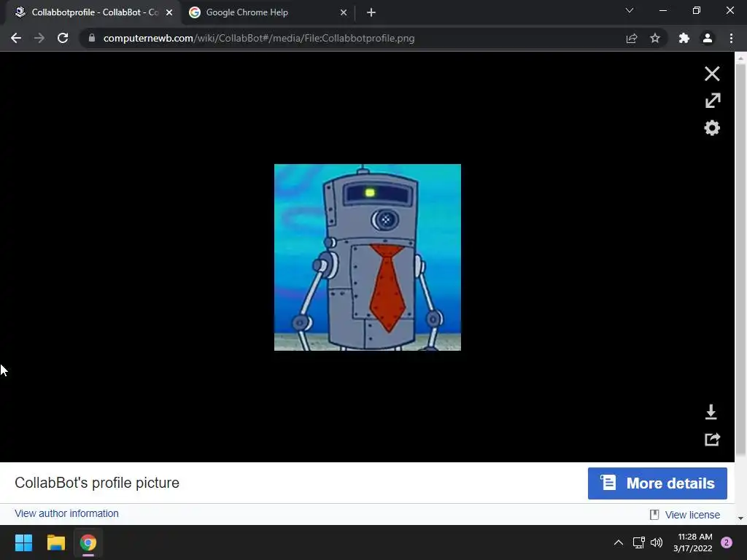Open Chrome three-dot menu

pyautogui.click(x=731, y=38)
